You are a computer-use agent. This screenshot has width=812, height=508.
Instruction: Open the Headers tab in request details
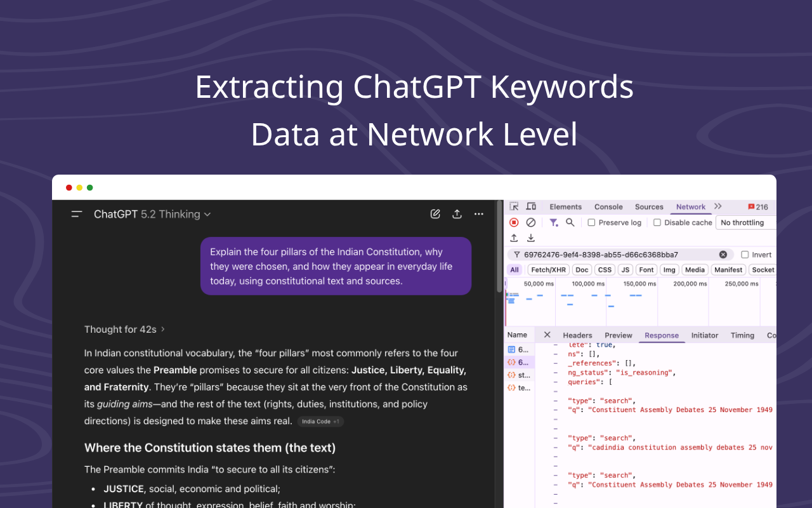coord(577,335)
